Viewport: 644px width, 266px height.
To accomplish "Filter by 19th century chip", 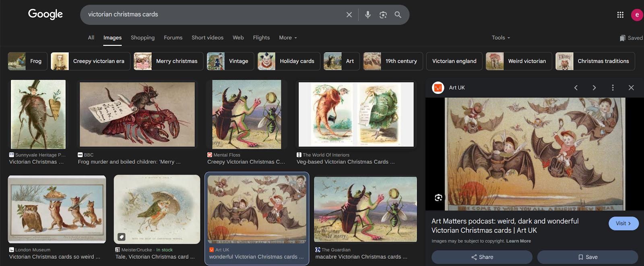I will pyautogui.click(x=393, y=61).
